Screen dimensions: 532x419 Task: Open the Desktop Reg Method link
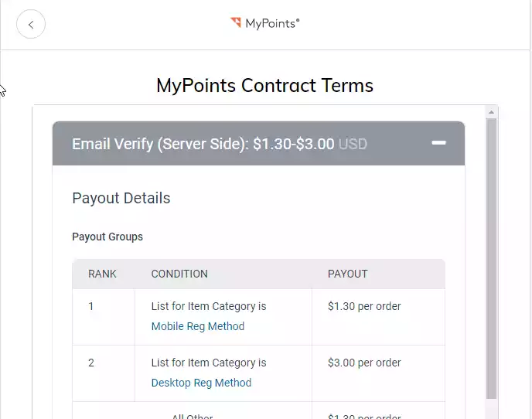[201, 383]
